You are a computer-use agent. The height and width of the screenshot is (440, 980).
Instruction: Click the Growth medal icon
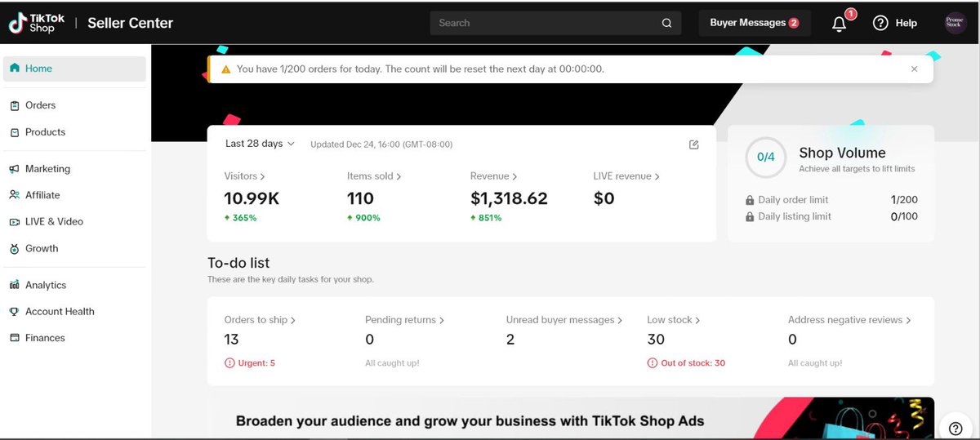tap(15, 248)
